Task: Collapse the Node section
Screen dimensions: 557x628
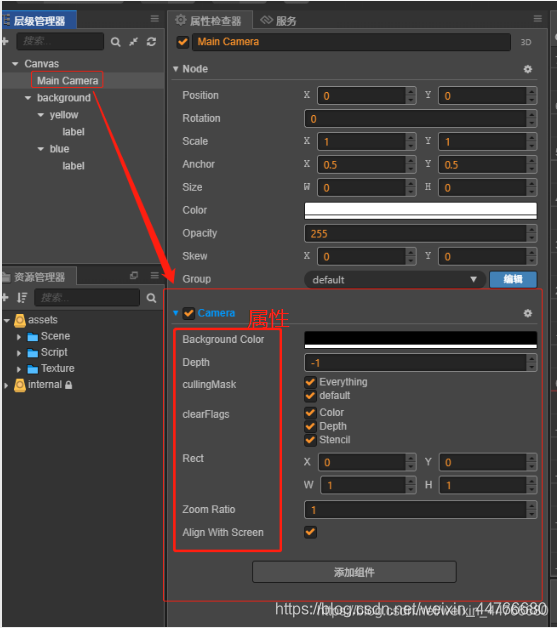Action: (175, 69)
